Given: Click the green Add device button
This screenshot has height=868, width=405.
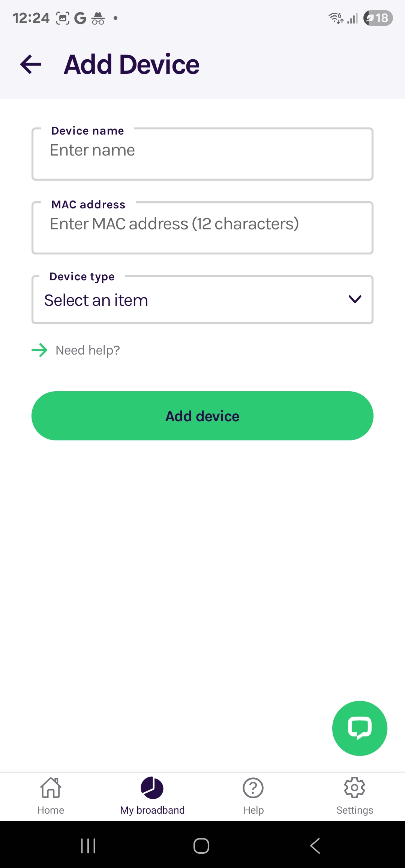Looking at the screenshot, I should pyautogui.click(x=202, y=416).
